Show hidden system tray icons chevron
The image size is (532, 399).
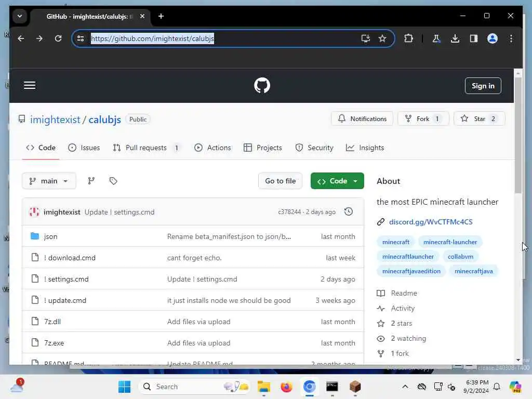point(405,387)
